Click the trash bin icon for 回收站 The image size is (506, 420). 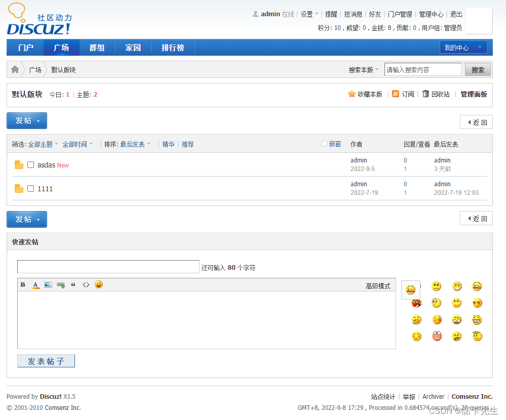click(x=425, y=94)
